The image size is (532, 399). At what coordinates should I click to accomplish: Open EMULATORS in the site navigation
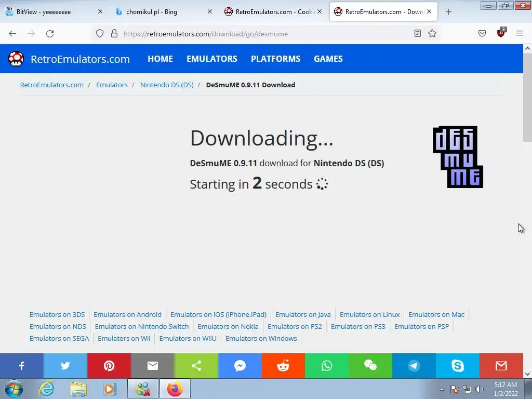pyautogui.click(x=212, y=59)
